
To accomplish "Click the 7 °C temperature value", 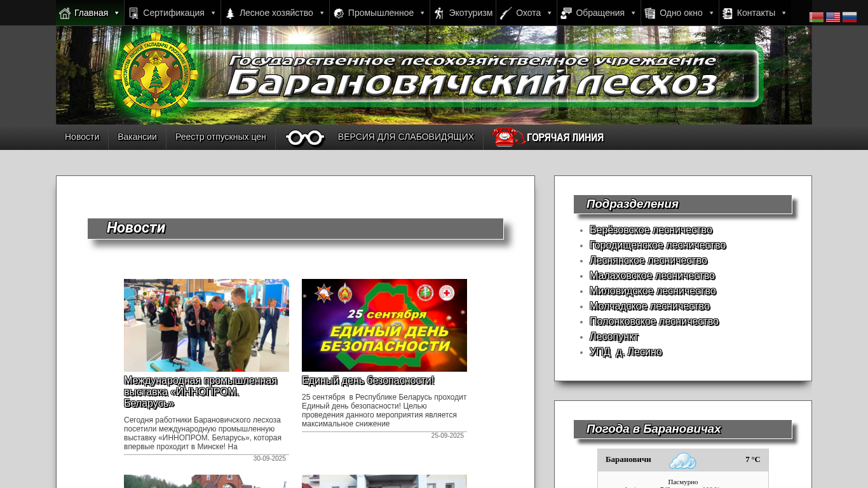I will pos(753,459).
